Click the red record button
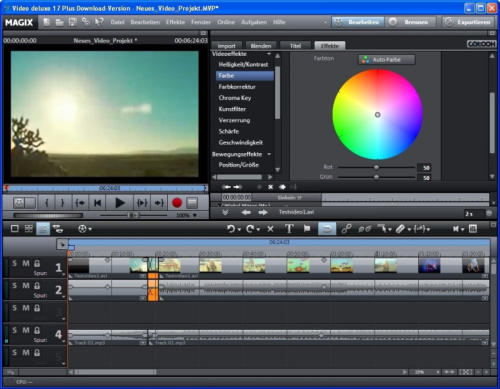Image resolution: width=500 pixels, height=389 pixels. pyautogui.click(x=177, y=203)
